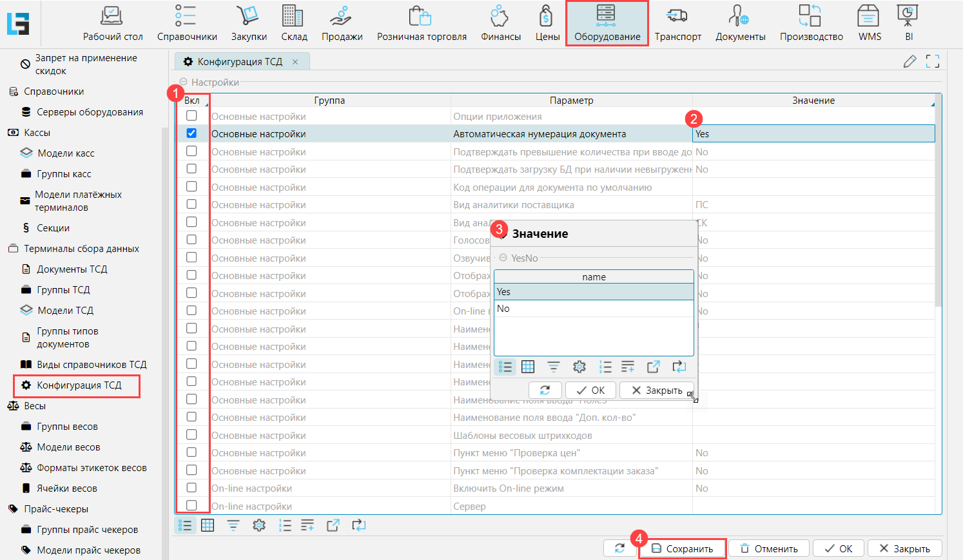Enable checkbox for Опции приложения row
Viewport: 963px width, 560px height.
tap(191, 116)
